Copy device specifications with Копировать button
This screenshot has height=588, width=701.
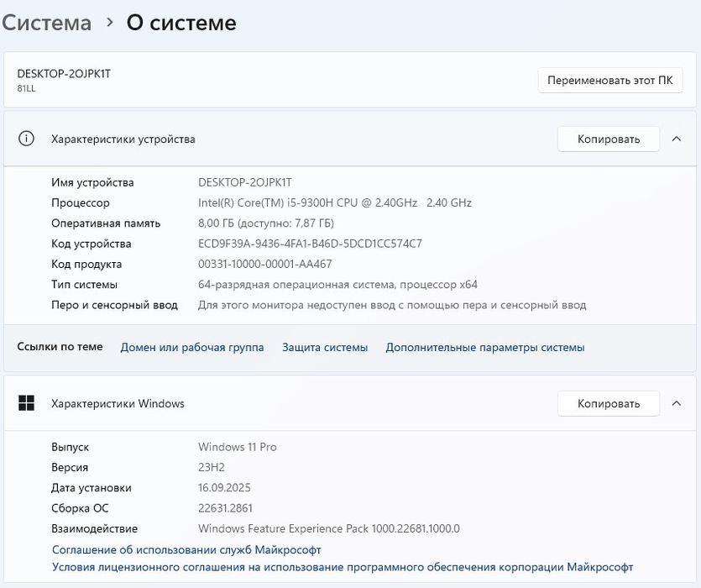point(609,139)
